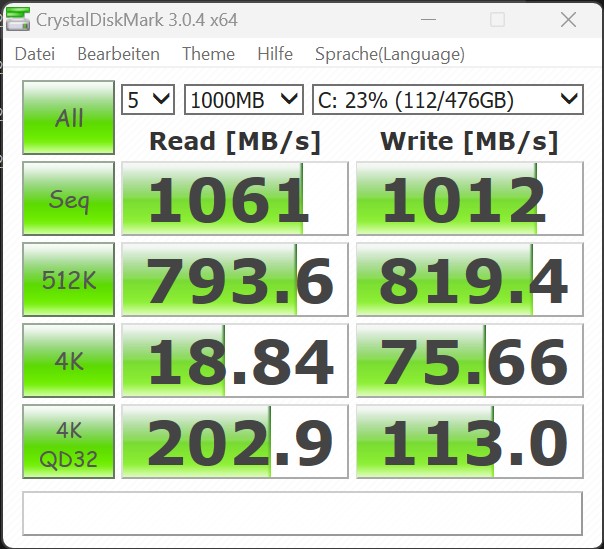Open the Datei menu
This screenshot has height=549, width=604.
[x=35, y=54]
